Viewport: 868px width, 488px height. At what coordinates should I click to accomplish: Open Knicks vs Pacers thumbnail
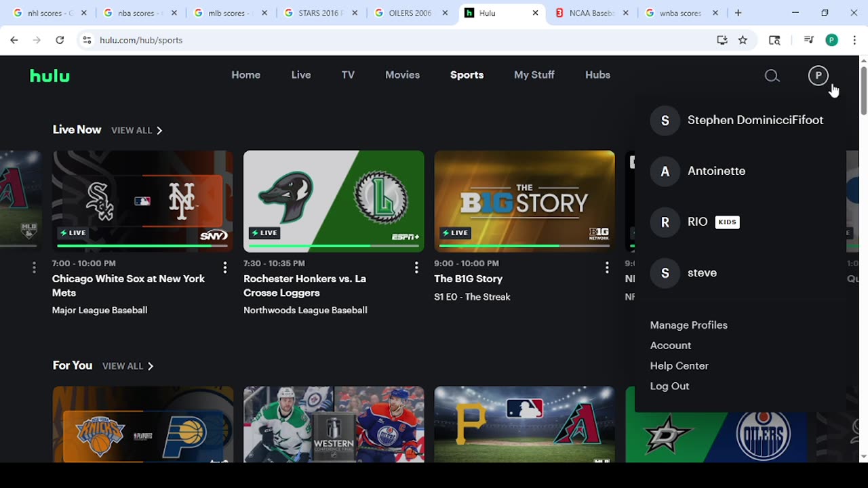[x=143, y=424]
